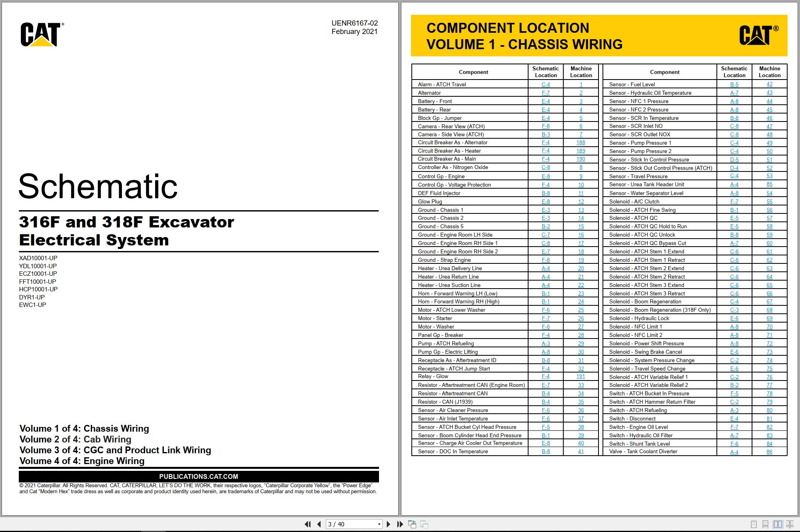Jump to the last page
The height and width of the screenshot is (532, 800).
point(400,524)
